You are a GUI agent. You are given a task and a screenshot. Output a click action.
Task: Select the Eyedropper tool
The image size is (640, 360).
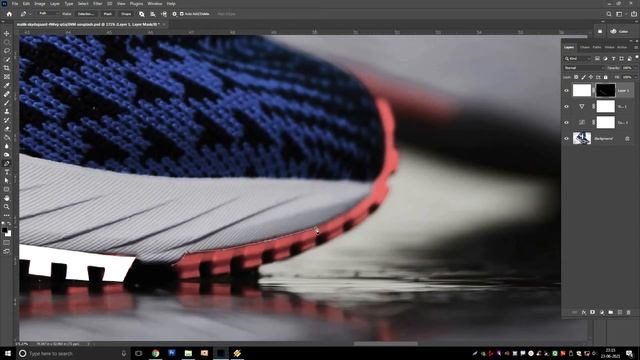coord(7,85)
